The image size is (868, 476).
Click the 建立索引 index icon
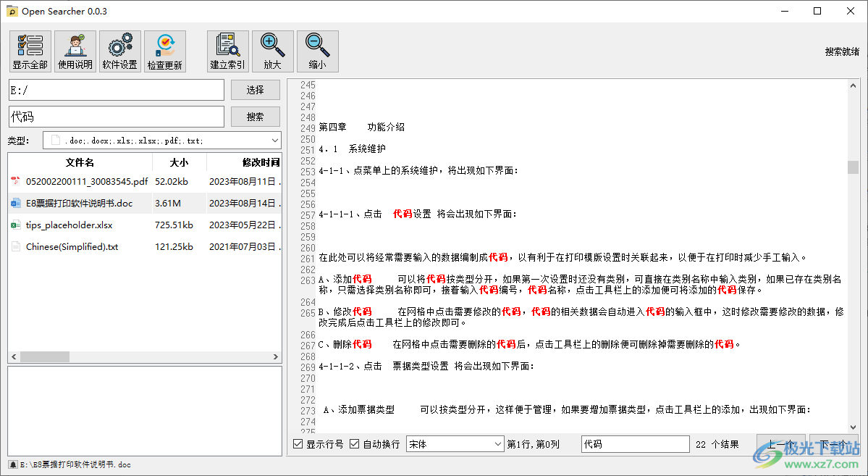pyautogui.click(x=227, y=51)
